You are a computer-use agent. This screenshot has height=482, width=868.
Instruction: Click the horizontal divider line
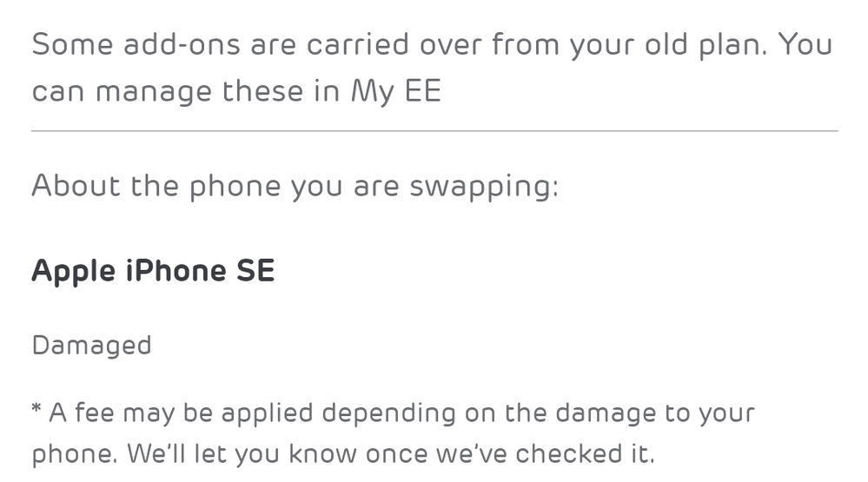pyautogui.click(x=434, y=131)
